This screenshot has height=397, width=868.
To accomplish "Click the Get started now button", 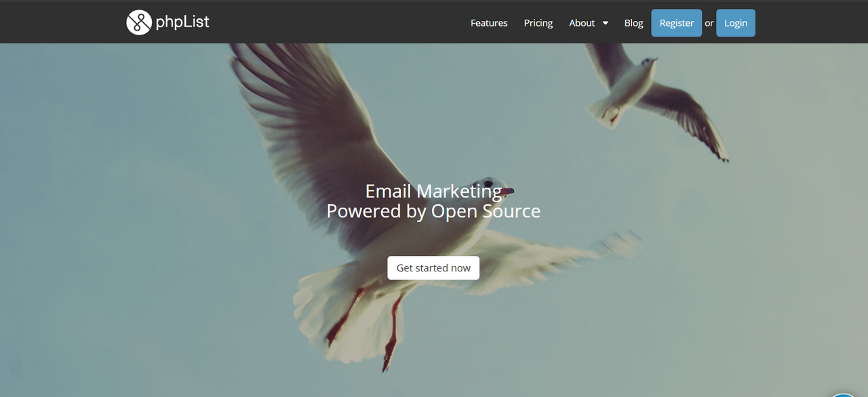I will pos(433,268).
